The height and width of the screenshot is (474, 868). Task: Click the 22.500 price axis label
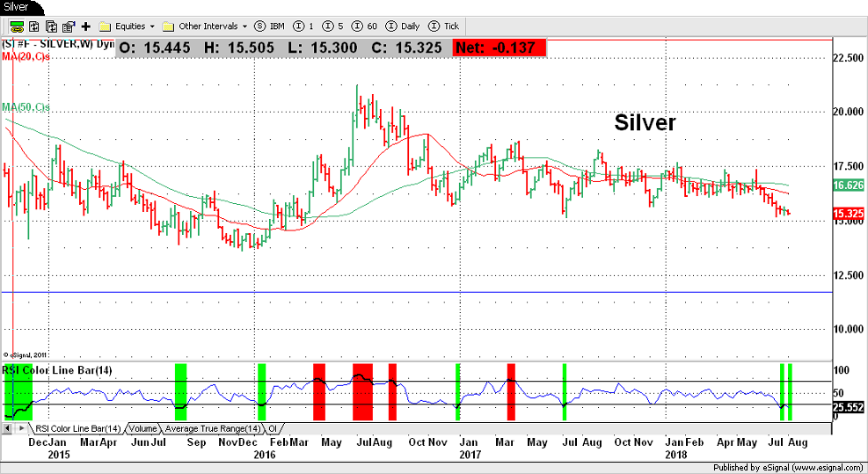tap(848, 58)
